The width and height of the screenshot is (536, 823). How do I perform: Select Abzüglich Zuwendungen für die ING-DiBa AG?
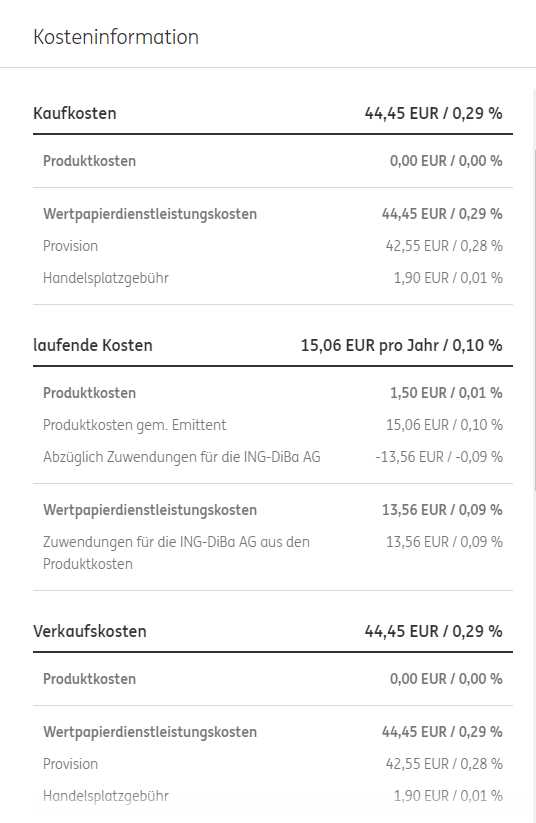coord(182,457)
